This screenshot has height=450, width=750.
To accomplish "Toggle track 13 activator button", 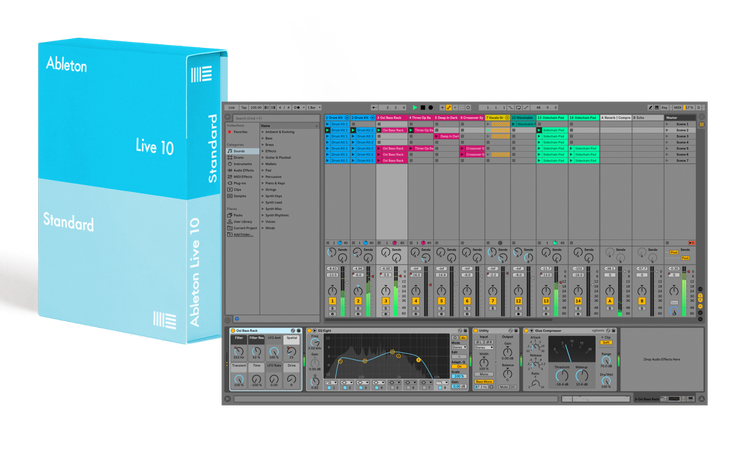I will pos(546,301).
